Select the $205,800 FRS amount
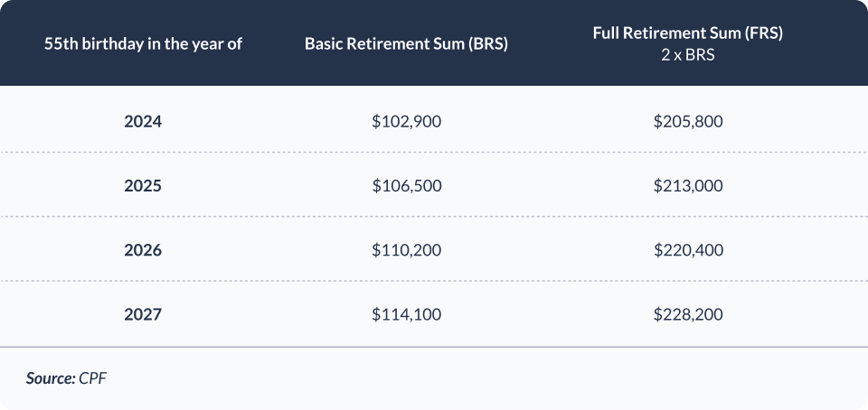Screen dimensions: 868x410 (687, 120)
